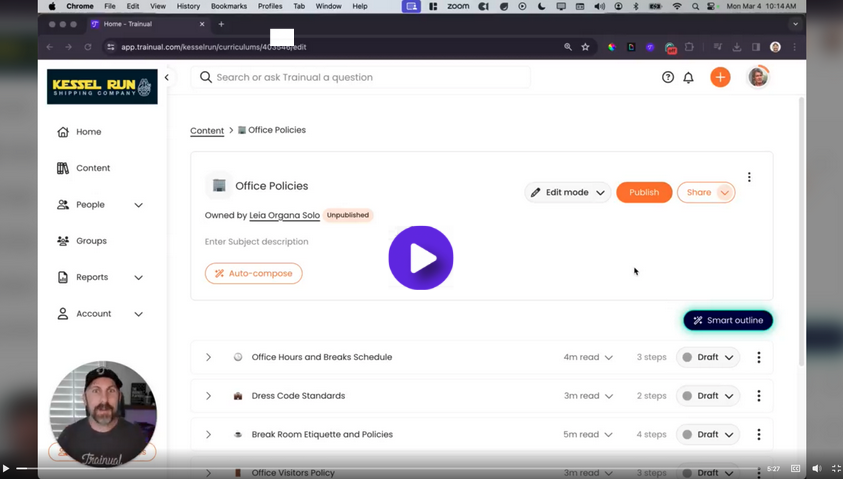Play the video with the large purple button
Viewport: 843px width, 479px height.
coord(420,258)
